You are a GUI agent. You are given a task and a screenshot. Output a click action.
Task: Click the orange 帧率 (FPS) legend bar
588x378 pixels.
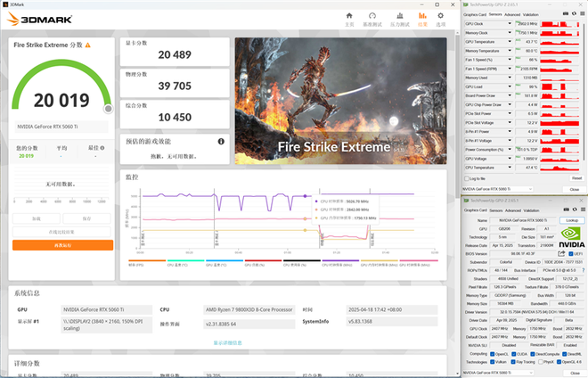[147, 260]
